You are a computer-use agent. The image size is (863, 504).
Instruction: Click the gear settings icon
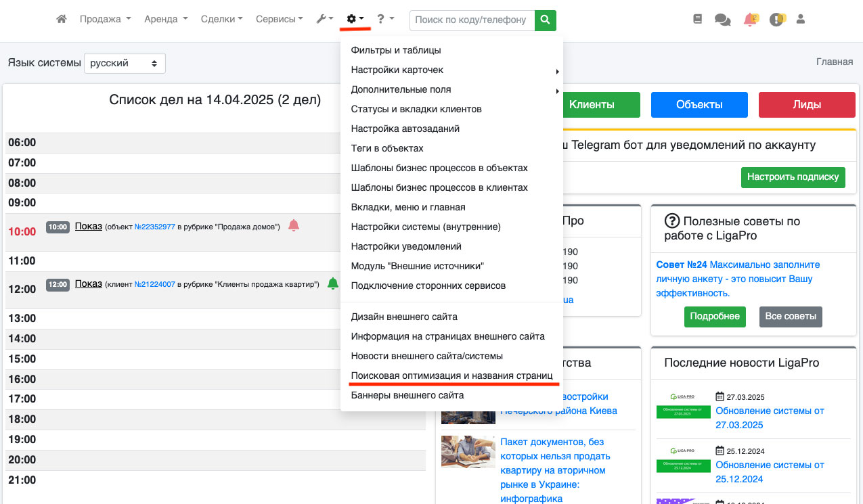point(355,20)
